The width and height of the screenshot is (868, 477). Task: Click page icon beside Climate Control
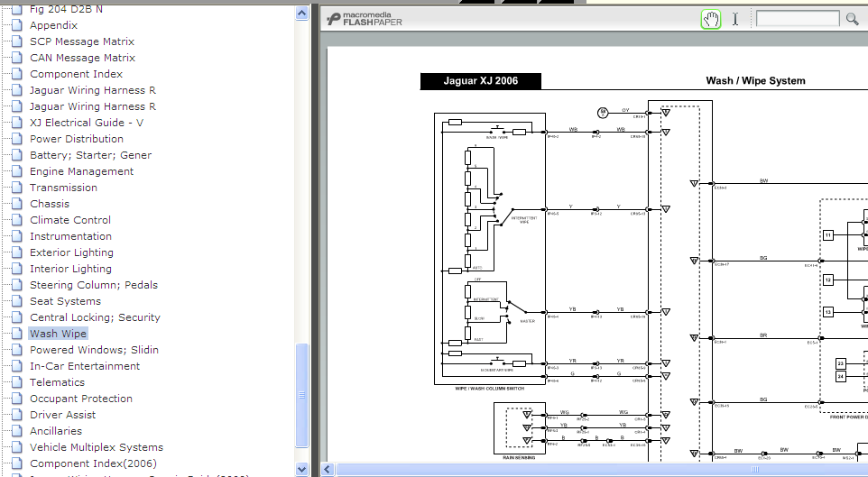[x=18, y=219]
